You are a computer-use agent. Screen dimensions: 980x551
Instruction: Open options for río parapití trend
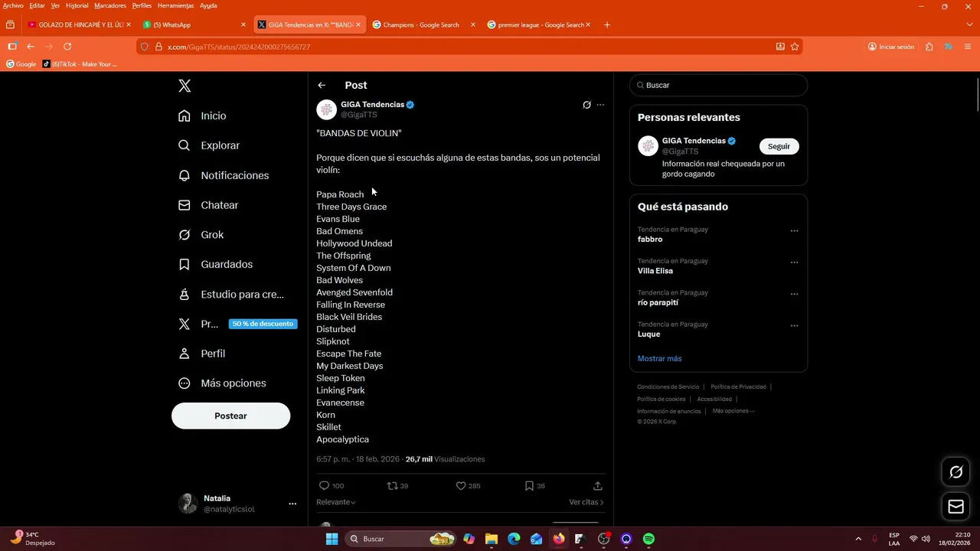tap(794, 294)
